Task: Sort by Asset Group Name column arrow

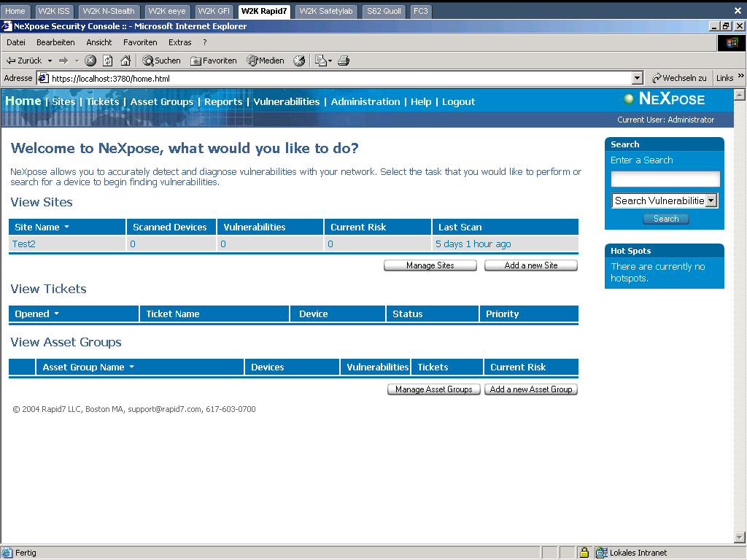Action: pos(131,367)
